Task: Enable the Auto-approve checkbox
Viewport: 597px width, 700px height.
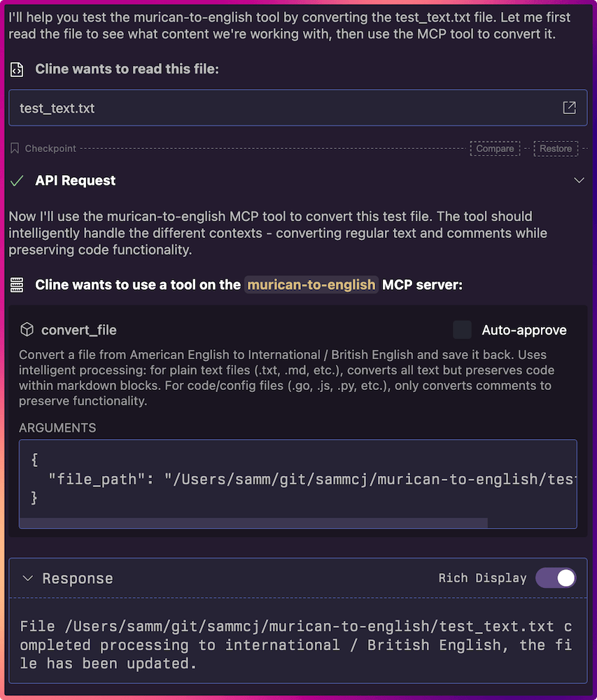Action: tap(462, 330)
